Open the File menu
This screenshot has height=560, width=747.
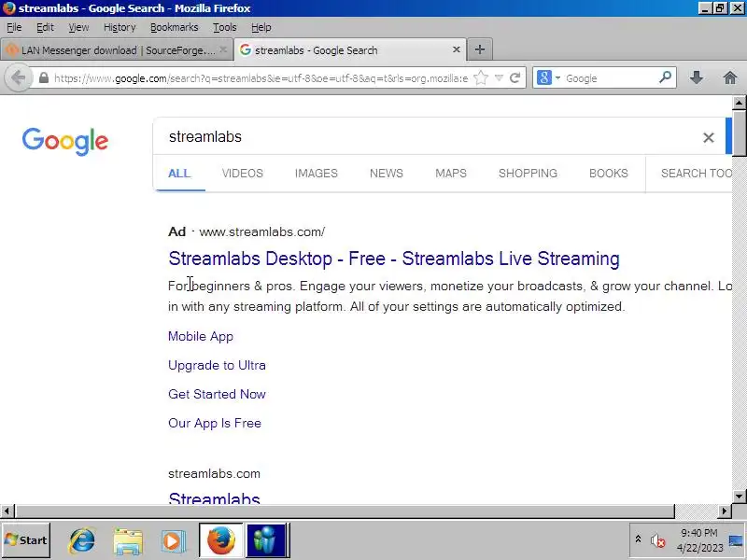pos(14,27)
